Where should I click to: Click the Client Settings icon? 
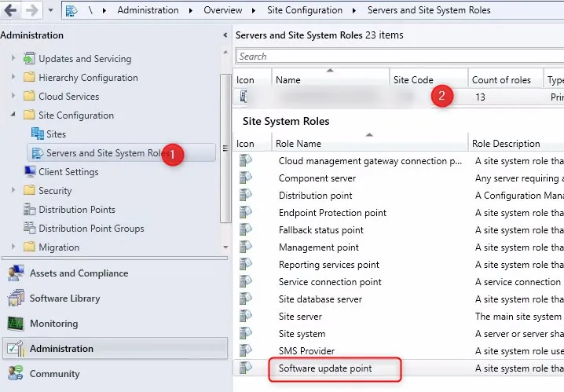coord(30,172)
